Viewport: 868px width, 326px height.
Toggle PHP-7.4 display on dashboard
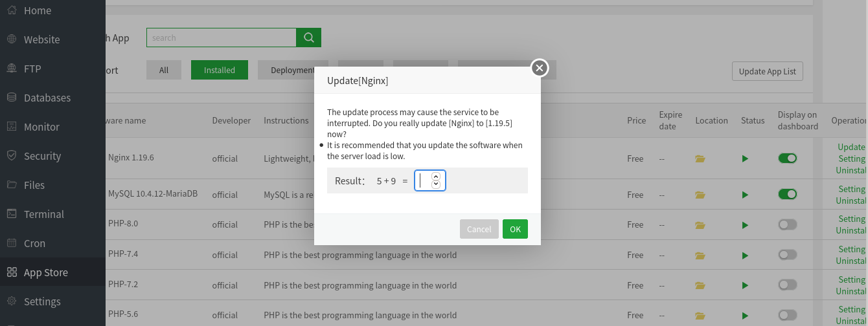(x=788, y=255)
